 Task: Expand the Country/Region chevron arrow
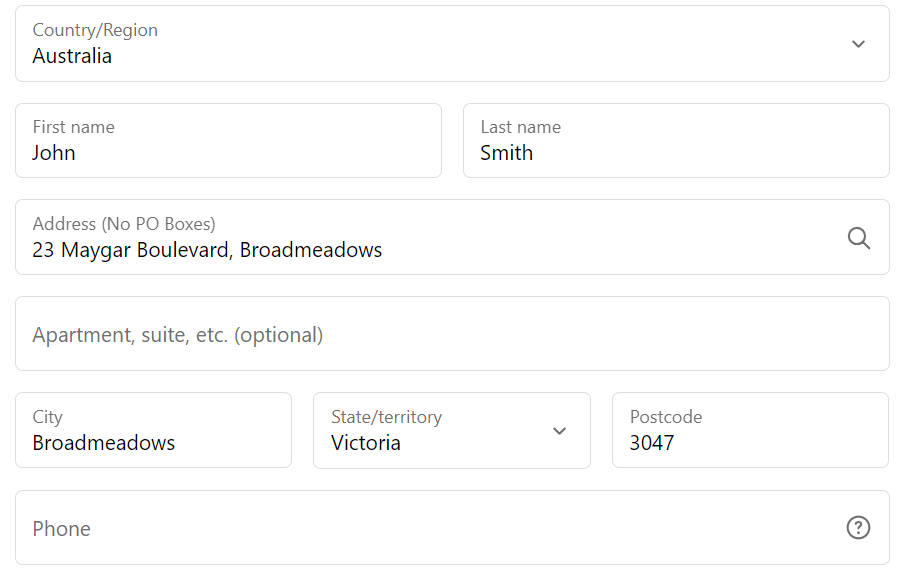(858, 44)
